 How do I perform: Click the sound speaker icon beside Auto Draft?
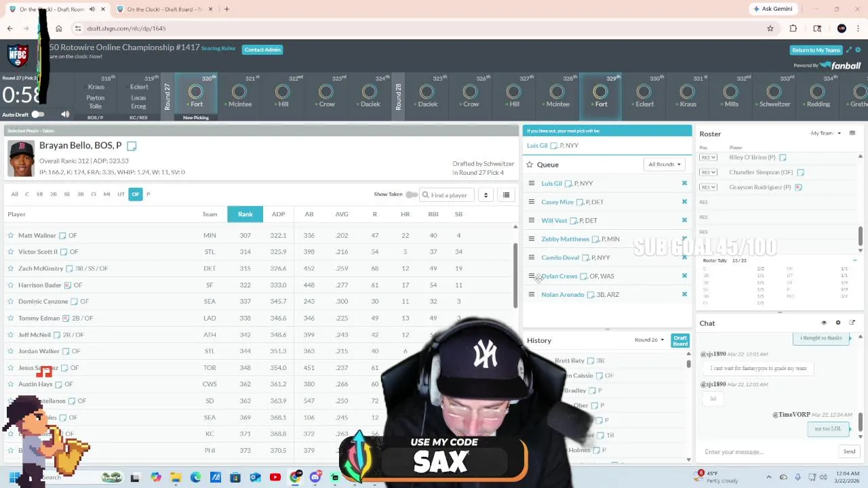pyautogui.click(x=65, y=115)
